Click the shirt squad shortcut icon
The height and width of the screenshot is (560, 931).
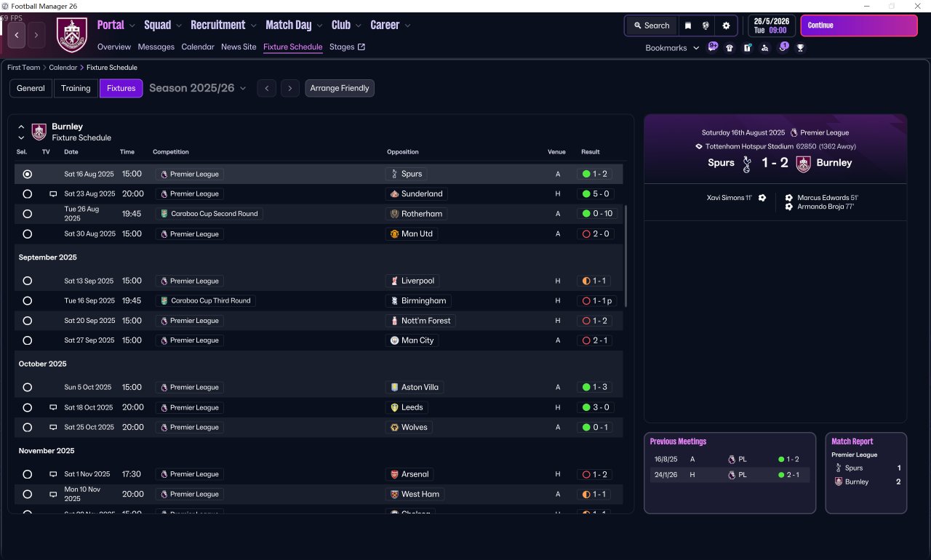pos(730,48)
